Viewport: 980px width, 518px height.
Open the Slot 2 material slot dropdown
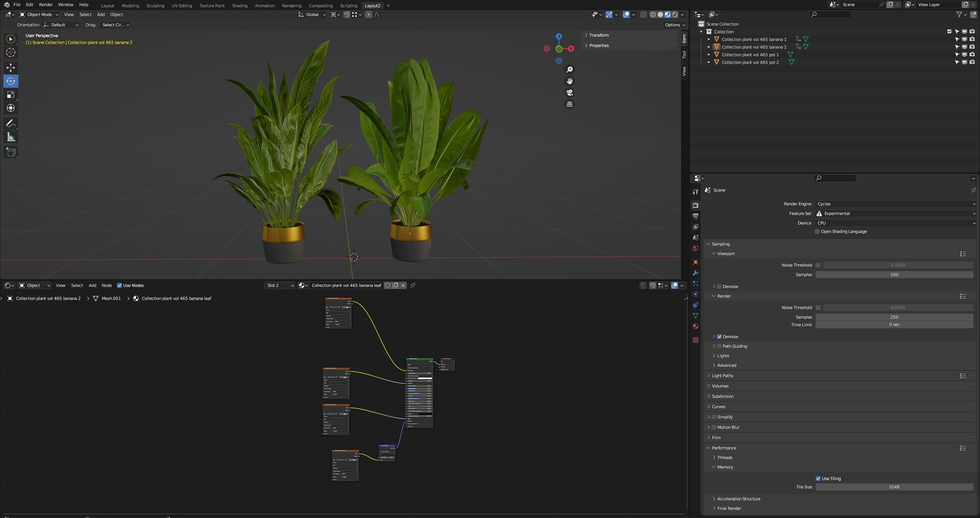tap(280, 285)
